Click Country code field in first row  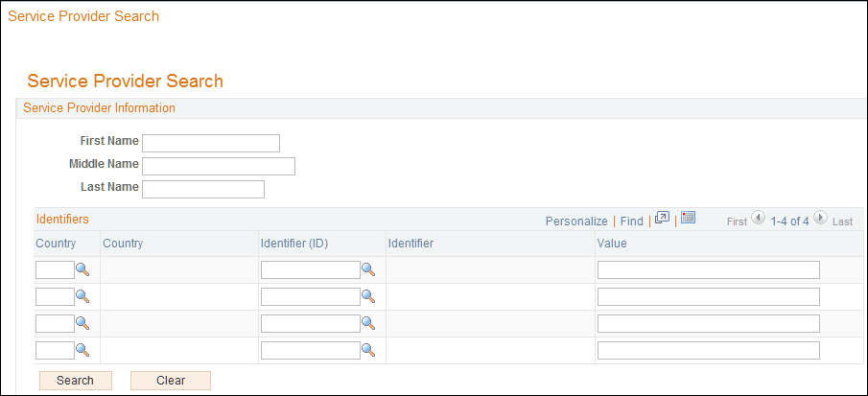tap(55, 269)
